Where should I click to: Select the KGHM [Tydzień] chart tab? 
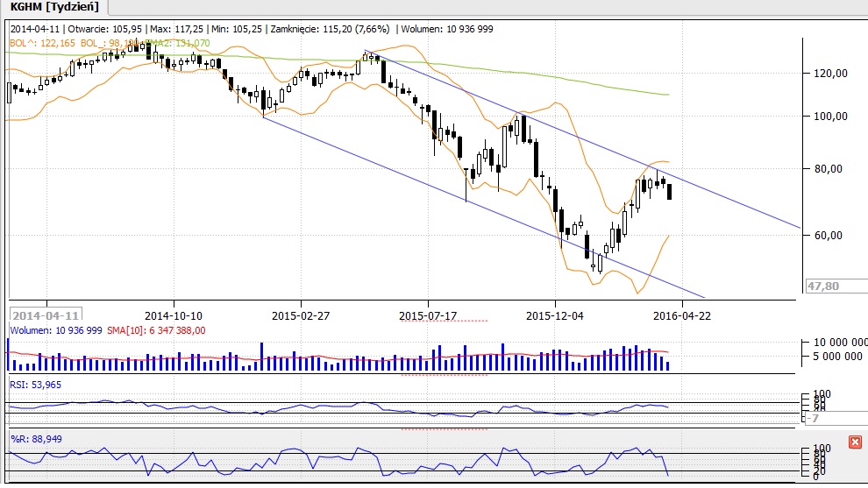pos(54,7)
